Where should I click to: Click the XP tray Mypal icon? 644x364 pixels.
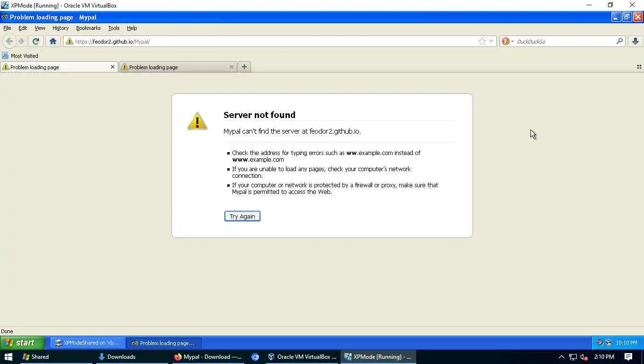[x=600, y=343]
